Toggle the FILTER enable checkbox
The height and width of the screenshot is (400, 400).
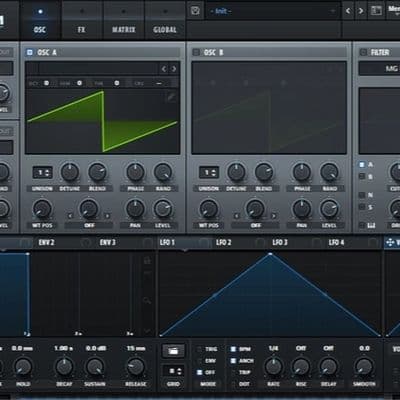tap(363, 52)
